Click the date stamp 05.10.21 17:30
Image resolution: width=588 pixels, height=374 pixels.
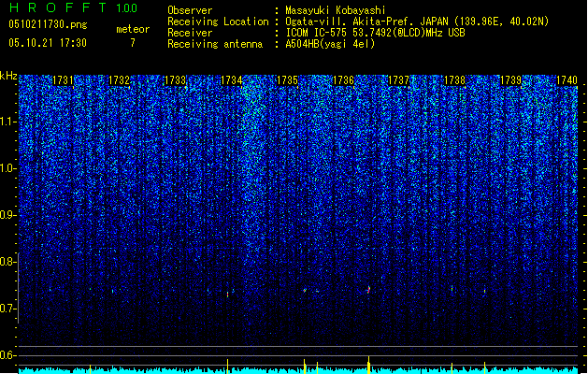pyautogui.click(x=48, y=43)
